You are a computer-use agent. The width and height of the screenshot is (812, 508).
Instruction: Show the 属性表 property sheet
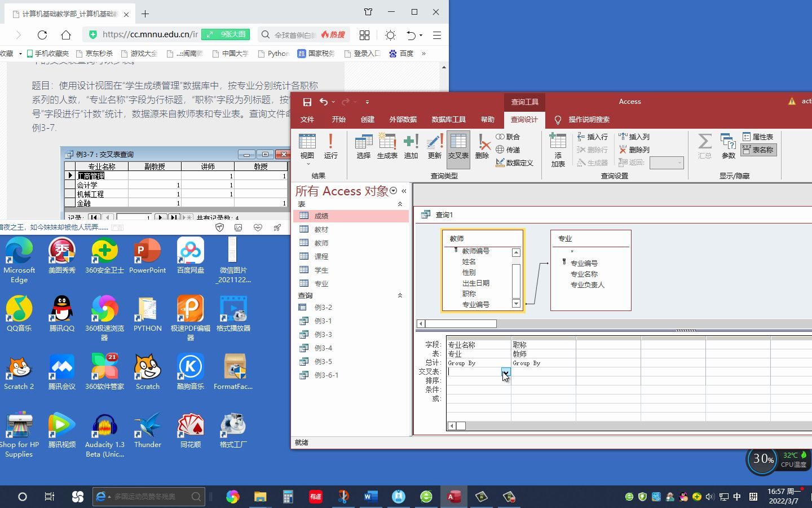[x=758, y=137]
